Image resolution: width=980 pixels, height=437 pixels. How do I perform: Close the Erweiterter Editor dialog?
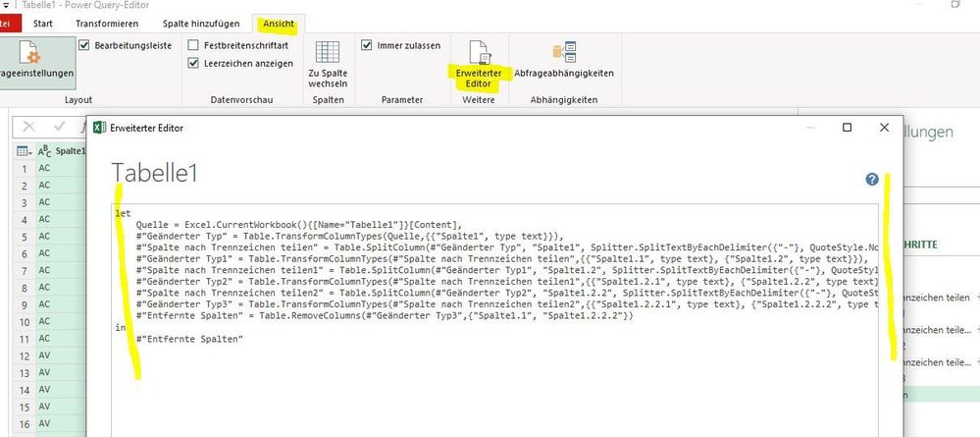pos(884,128)
